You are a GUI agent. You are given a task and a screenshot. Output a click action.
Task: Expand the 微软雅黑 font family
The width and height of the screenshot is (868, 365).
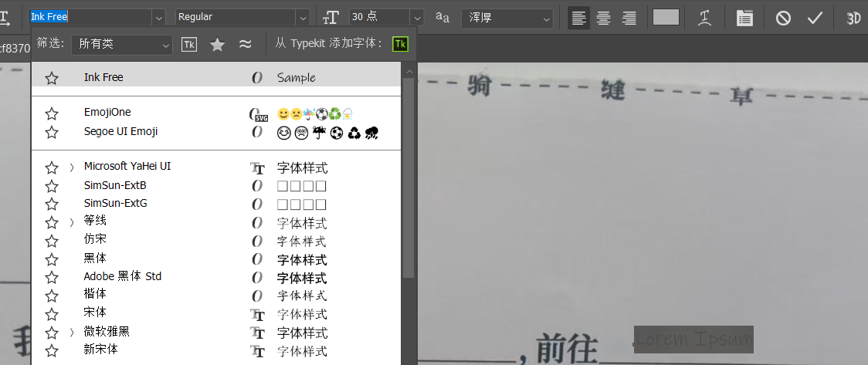[x=71, y=333]
